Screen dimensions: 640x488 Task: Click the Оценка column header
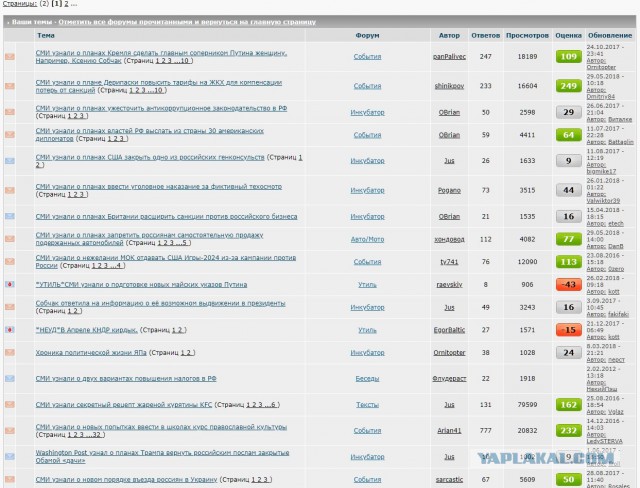click(x=569, y=35)
